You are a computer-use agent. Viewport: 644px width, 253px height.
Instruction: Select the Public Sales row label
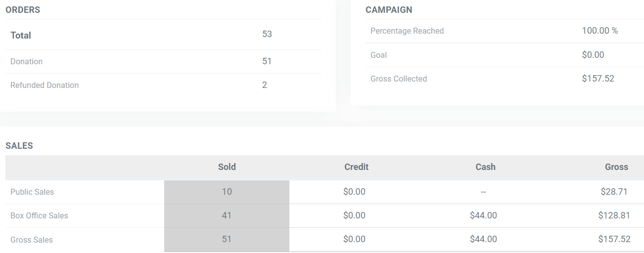pyautogui.click(x=32, y=192)
